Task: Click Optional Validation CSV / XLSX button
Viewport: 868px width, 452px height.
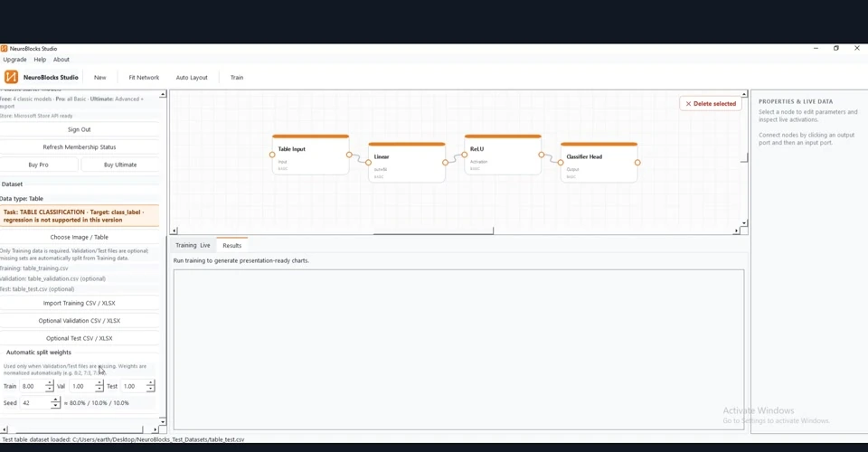Action: [x=80, y=321]
